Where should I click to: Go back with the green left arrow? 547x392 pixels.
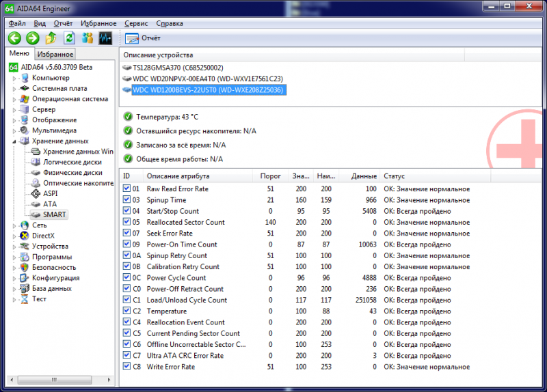pos(14,38)
